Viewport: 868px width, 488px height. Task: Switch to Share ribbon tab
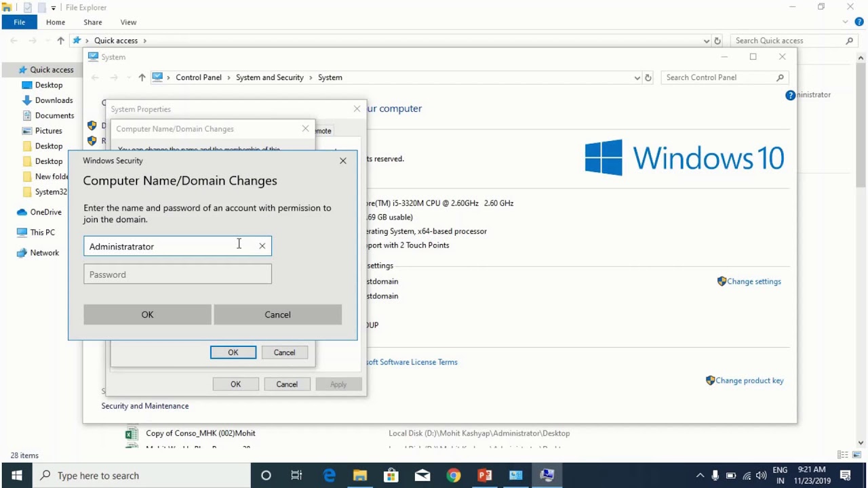(x=93, y=22)
